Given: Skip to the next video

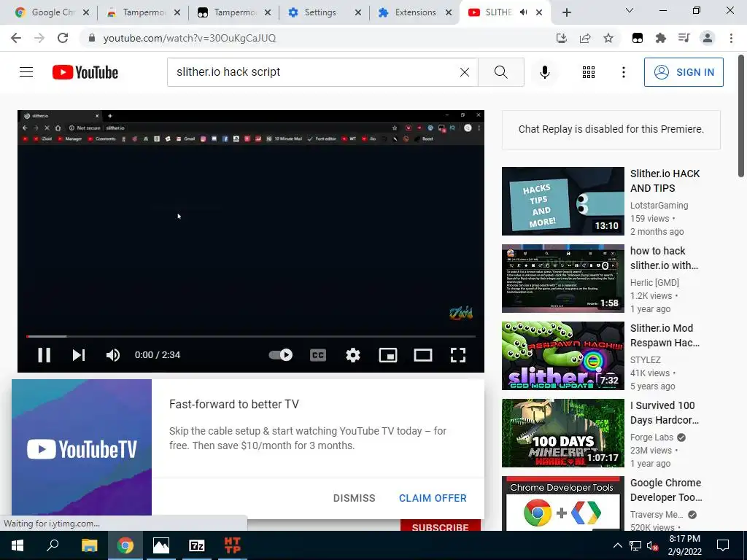Looking at the screenshot, I should point(79,355).
